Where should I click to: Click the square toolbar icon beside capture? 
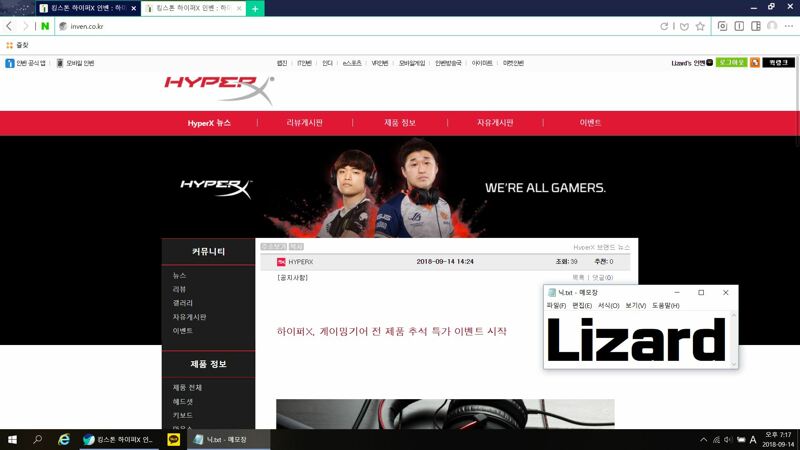pos(739,26)
